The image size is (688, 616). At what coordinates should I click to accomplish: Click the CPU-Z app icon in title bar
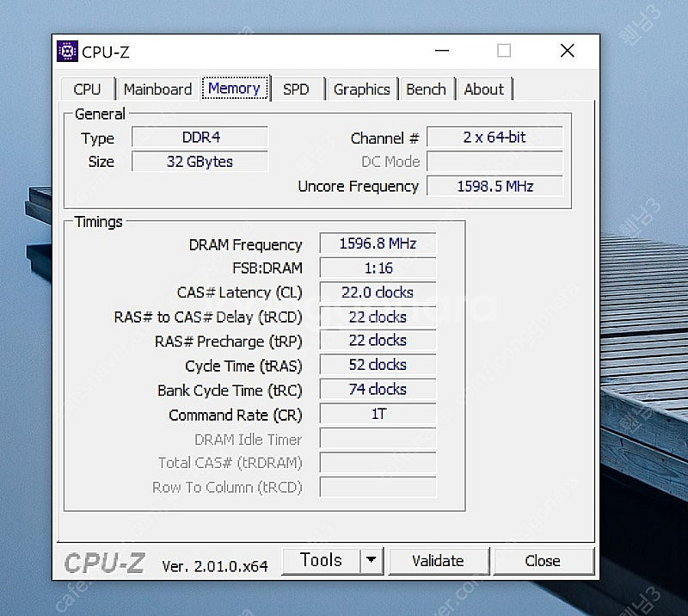pyautogui.click(x=67, y=52)
